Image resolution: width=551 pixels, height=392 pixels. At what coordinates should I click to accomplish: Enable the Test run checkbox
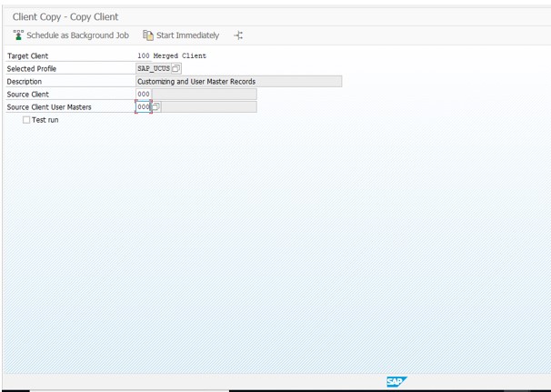tap(26, 120)
